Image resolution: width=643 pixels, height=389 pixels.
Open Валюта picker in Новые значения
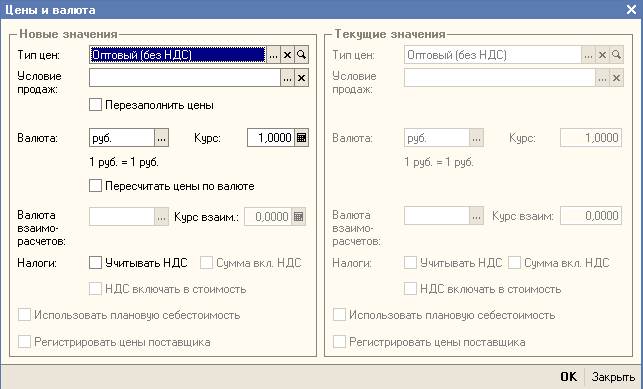click(x=162, y=138)
